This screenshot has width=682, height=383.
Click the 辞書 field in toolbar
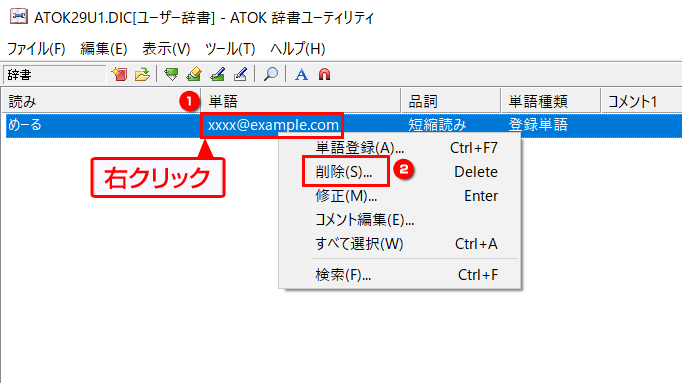55,74
